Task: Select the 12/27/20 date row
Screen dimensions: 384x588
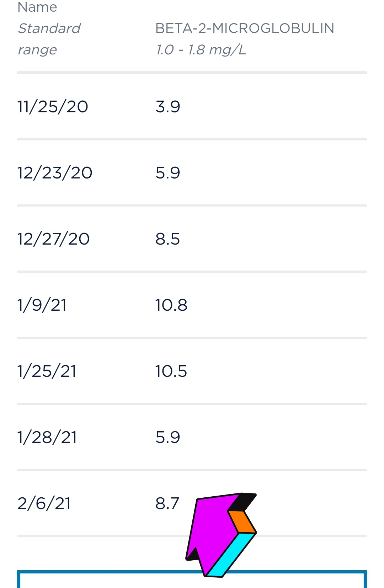Action: [53, 239]
